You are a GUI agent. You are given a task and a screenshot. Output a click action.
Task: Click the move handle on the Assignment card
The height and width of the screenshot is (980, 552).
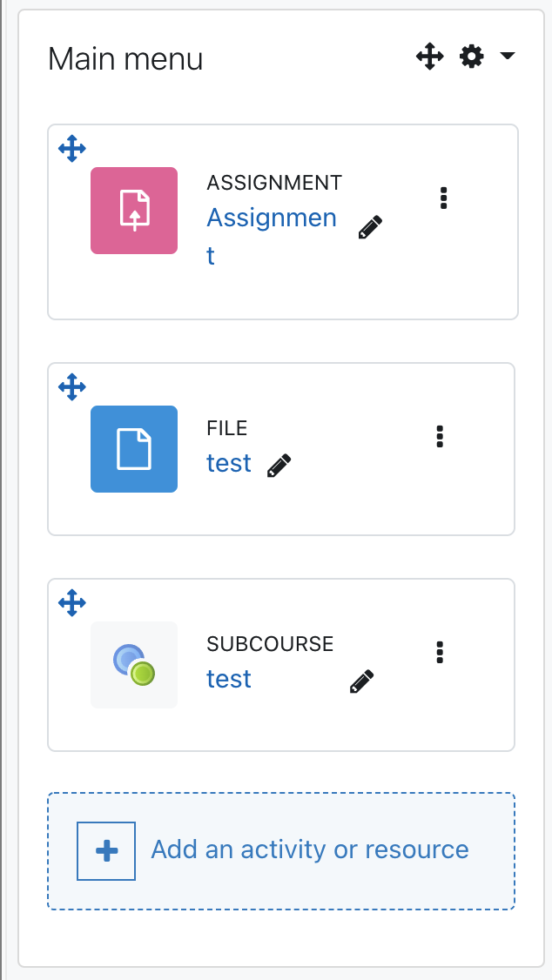[72, 149]
